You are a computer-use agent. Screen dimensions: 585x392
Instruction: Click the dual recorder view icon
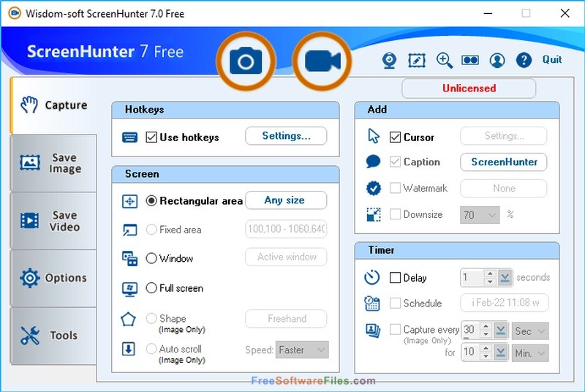point(470,60)
